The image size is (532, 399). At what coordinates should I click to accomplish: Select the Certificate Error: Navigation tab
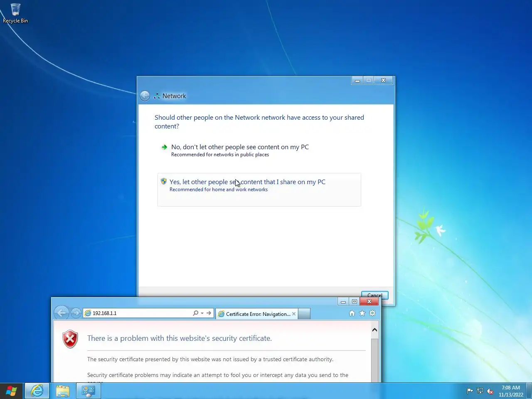(x=257, y=314)
